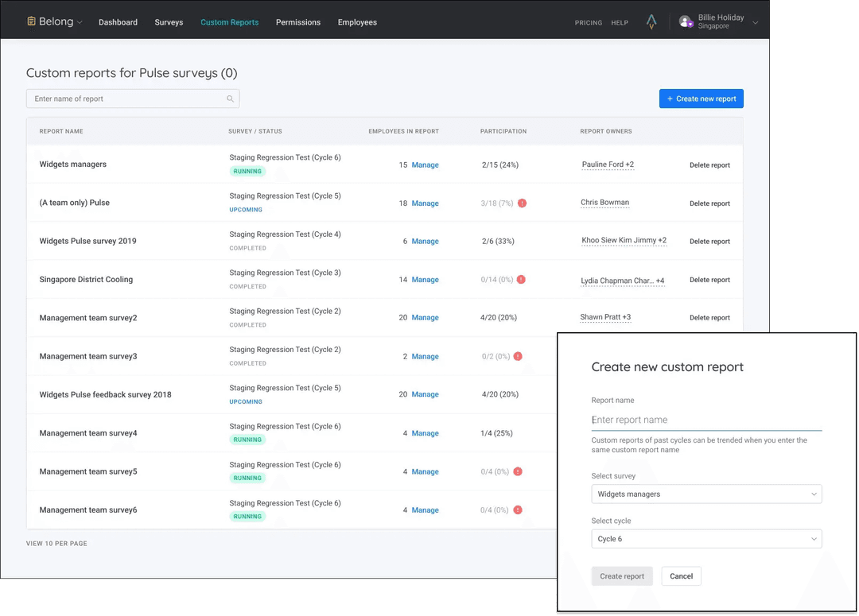This screenshot has width=859, height=616.
Task: Click Chris Bowman report owner
Action: [604, 203]
